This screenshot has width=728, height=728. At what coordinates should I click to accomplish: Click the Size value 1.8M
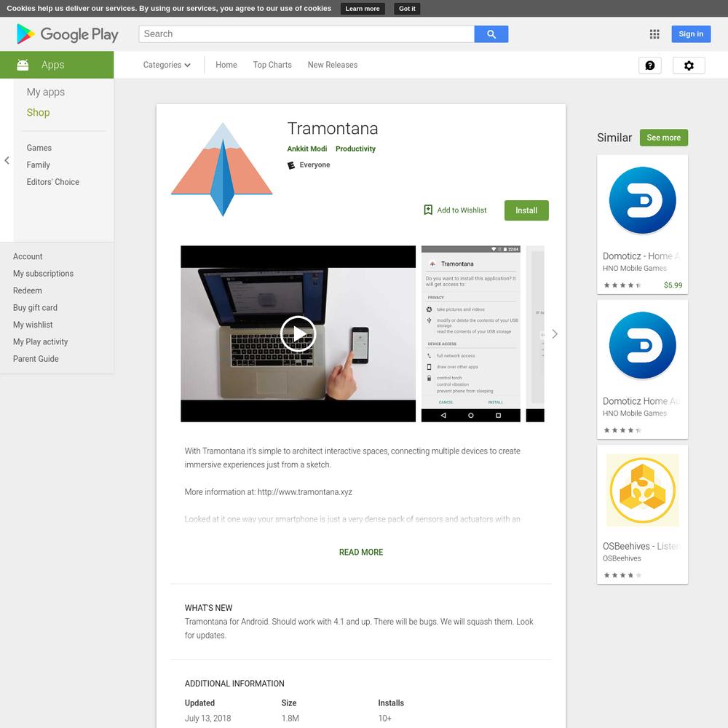290,719
